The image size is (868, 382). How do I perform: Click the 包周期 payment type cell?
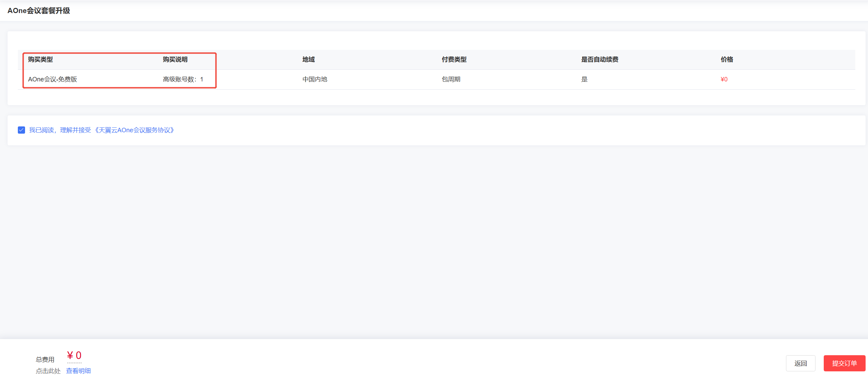pos(451,79)
